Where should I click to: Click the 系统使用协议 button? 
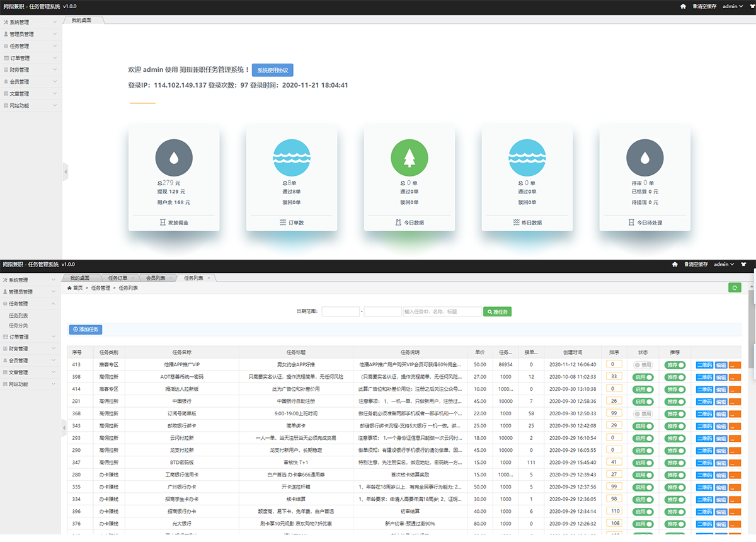pos(272,71)
